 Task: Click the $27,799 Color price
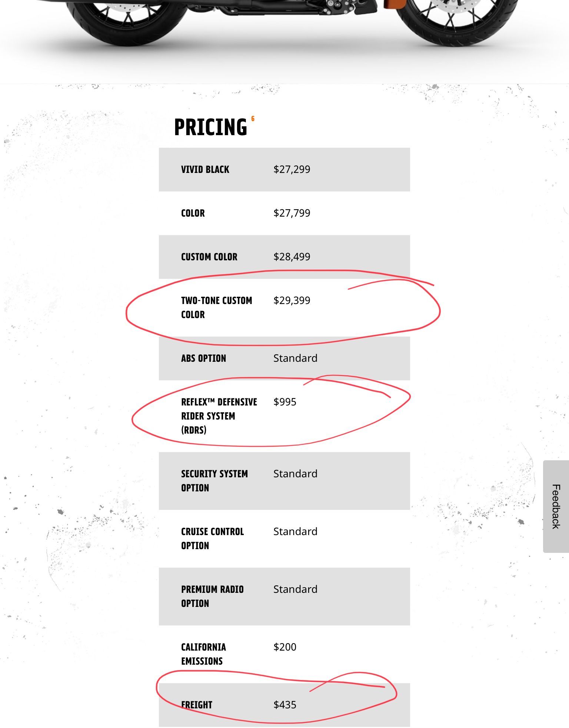click(x=292, y=213)
